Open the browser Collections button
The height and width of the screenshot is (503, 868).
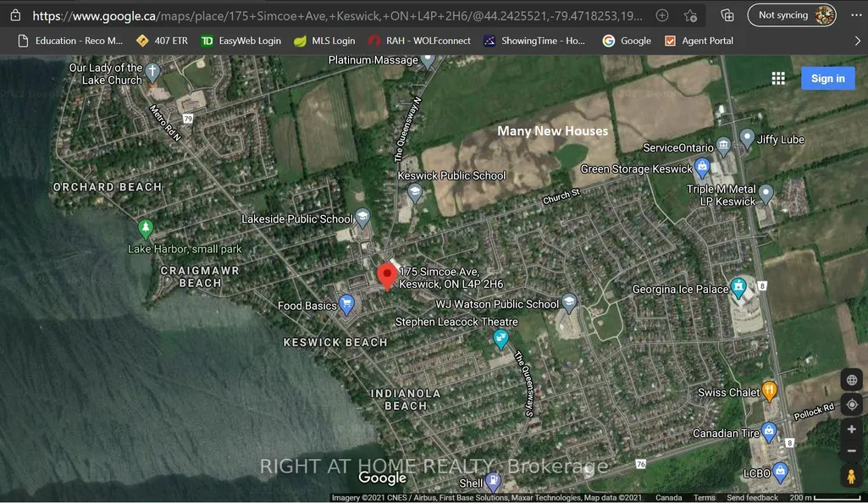[727, 15]
